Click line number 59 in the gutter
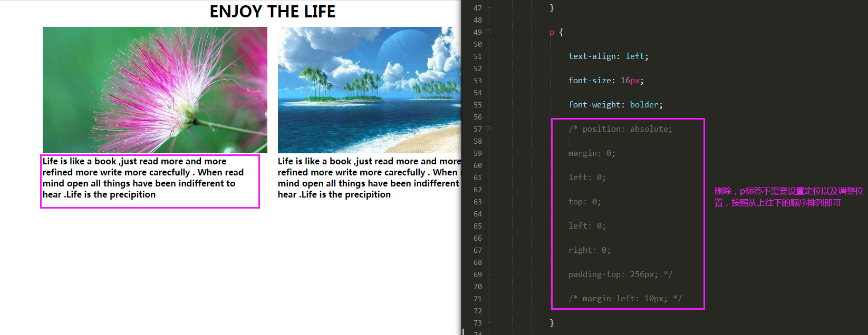This screenshot has width=868, height=335. tap(478, 153)
